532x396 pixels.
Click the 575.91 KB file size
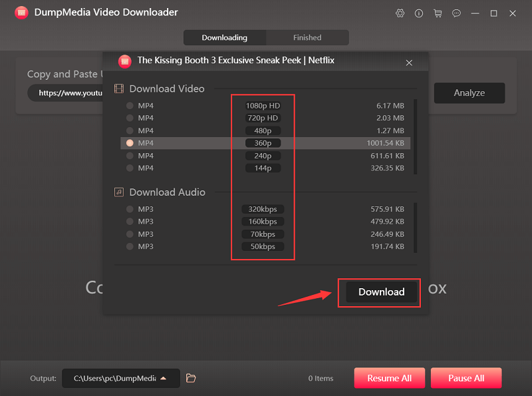[x=388, y=209]
